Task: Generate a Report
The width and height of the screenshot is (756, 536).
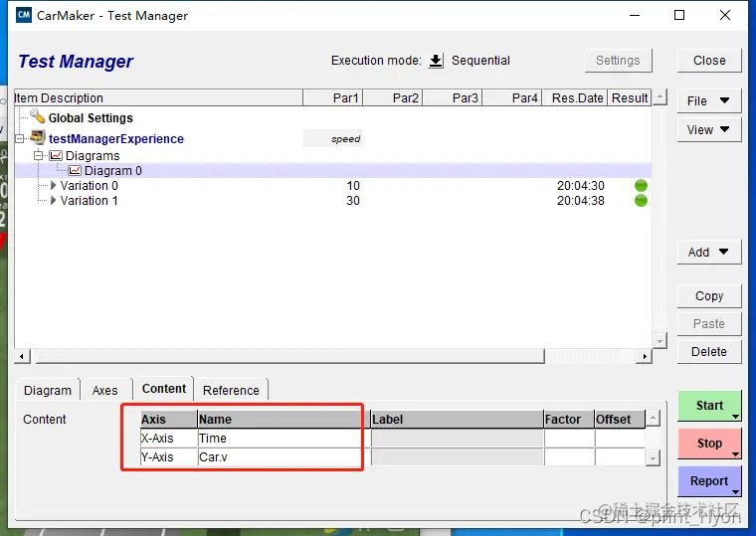Action: tap(708, 480)
